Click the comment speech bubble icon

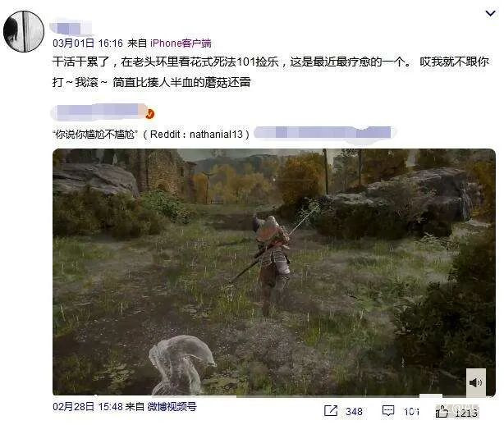[x=388, y=411]
